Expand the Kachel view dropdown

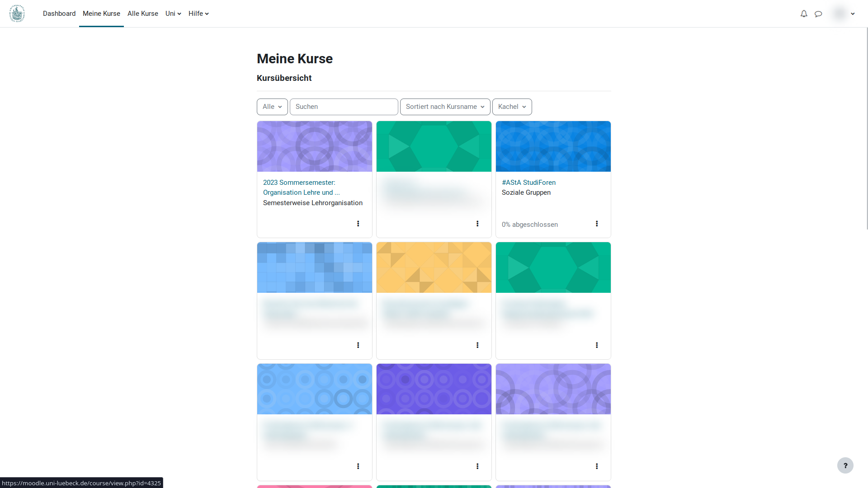pyautogui.click(x=512, y=107)
